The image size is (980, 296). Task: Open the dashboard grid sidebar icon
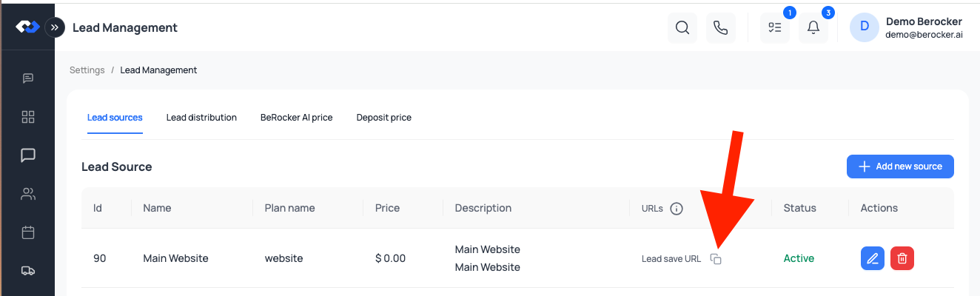[x=28, y=117]
